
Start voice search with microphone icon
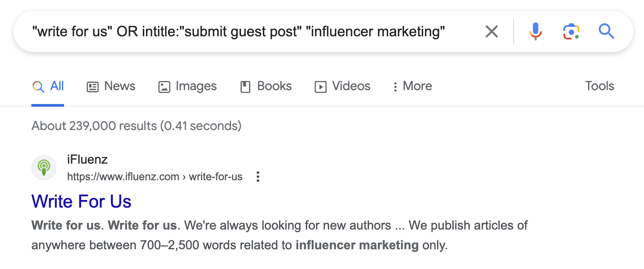(535, 31)
